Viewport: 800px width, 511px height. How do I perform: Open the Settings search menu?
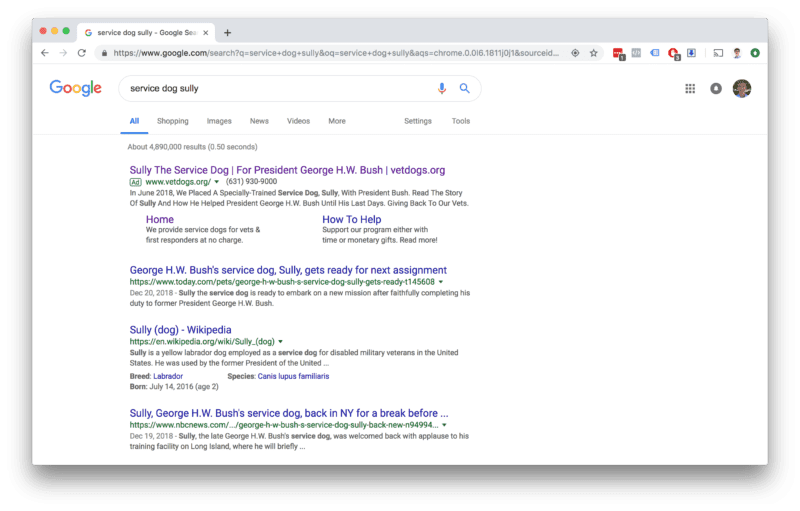pos(418,121)
